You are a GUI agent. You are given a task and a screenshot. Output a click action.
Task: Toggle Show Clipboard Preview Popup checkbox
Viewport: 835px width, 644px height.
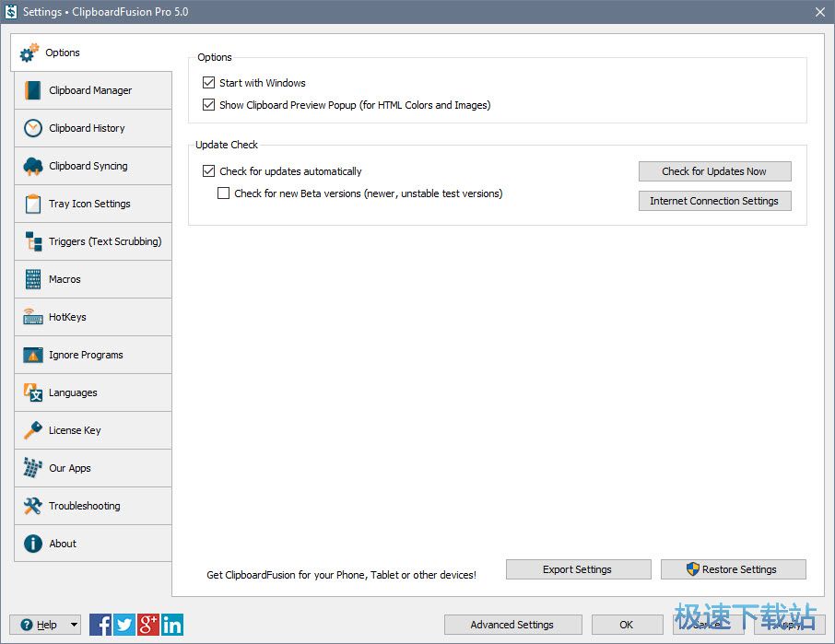coord(208,105)
